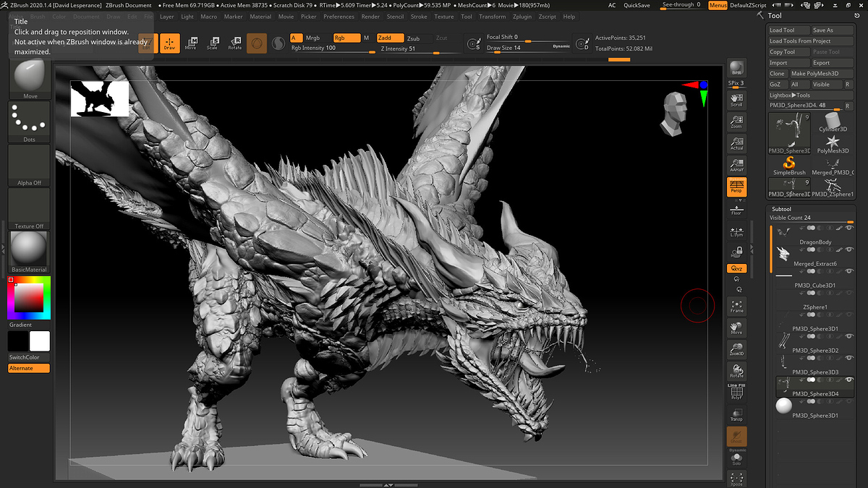Screen dimensions: 868x488
Task: Click Make PolyMesh3D button
Action: coord(821,74)
